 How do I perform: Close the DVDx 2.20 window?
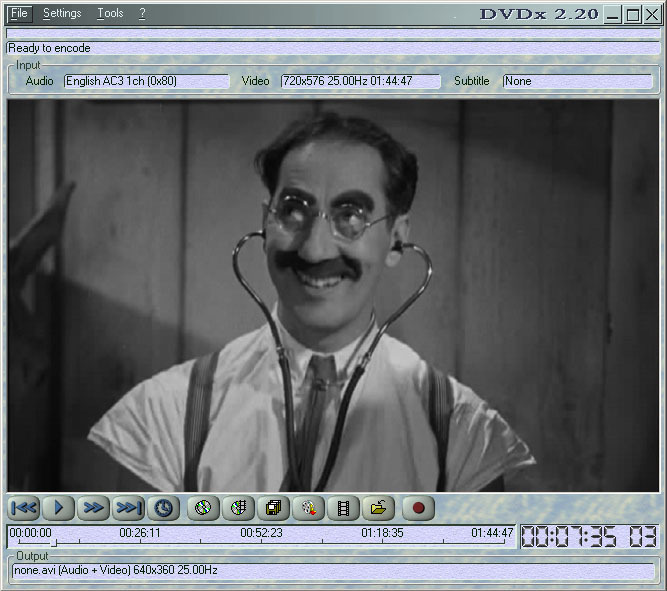pos(652,15)
